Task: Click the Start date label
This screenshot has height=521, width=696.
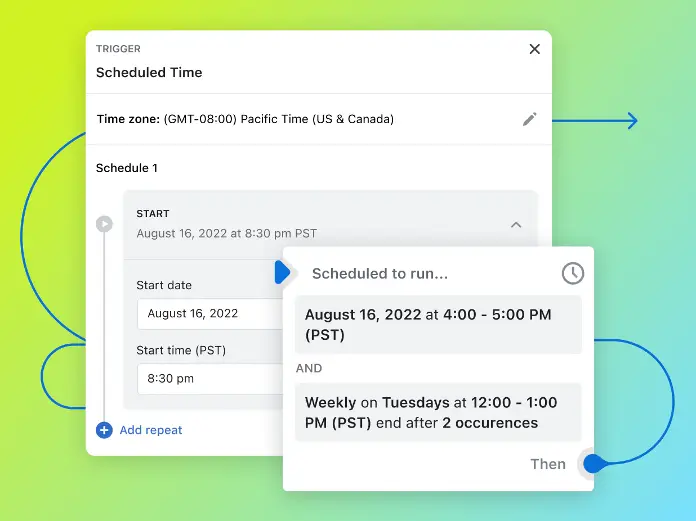Action: [x=164, y=285]
